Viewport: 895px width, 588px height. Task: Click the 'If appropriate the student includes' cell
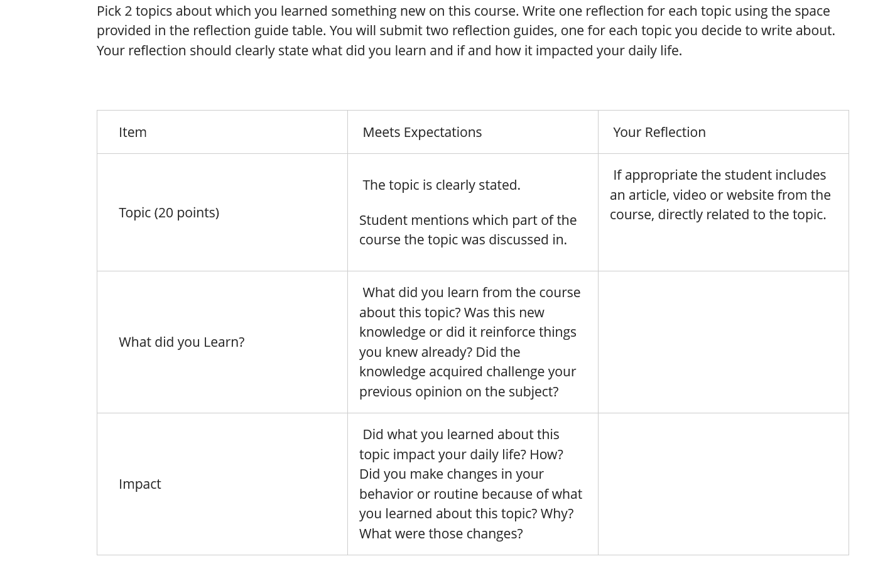coord(723,212)
